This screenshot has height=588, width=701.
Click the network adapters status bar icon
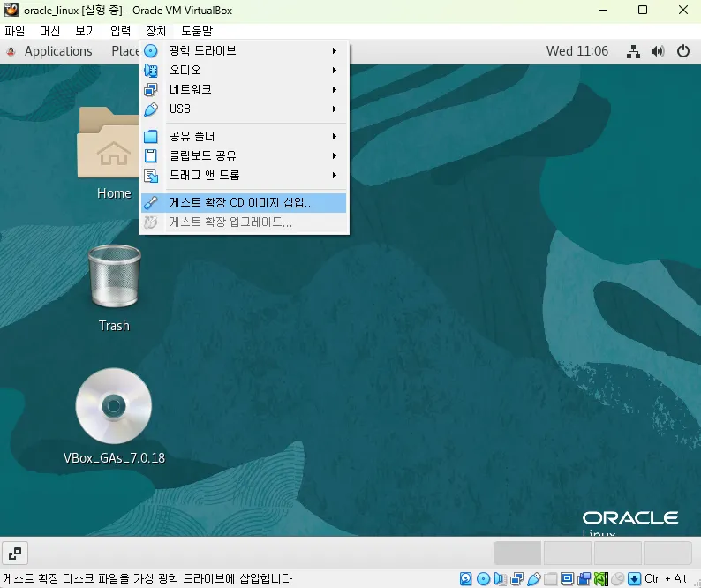(x=516, y=579)
